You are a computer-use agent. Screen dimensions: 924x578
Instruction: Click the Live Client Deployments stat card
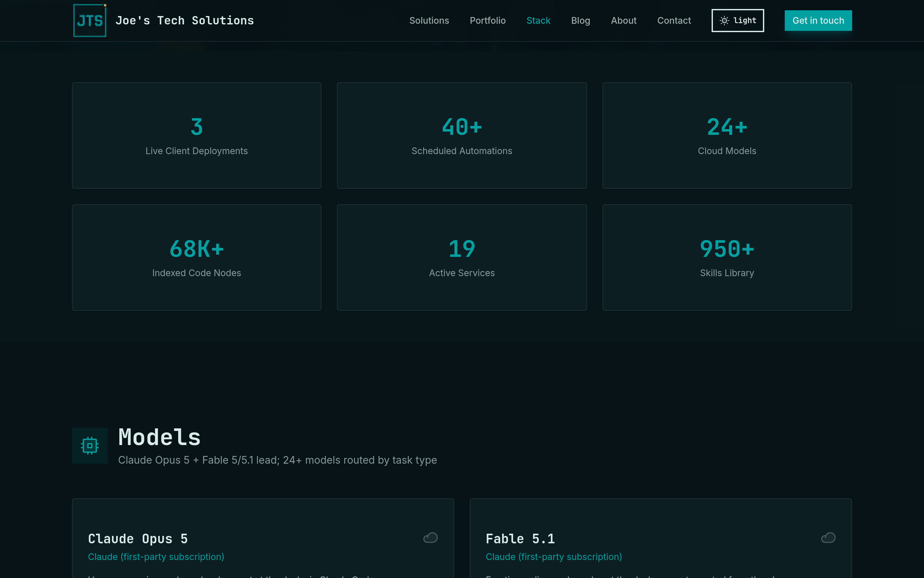coord(196,135)
